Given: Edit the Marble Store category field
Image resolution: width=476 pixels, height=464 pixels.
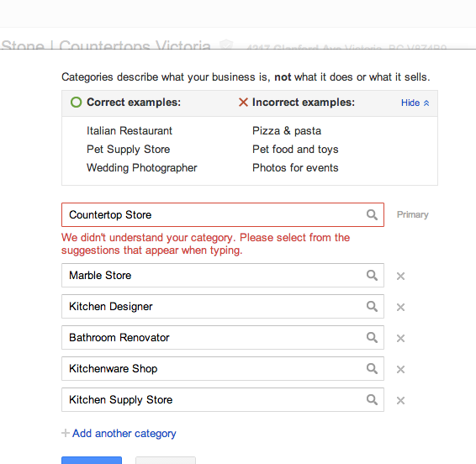Looking at the screenshot, I should 223,276.
